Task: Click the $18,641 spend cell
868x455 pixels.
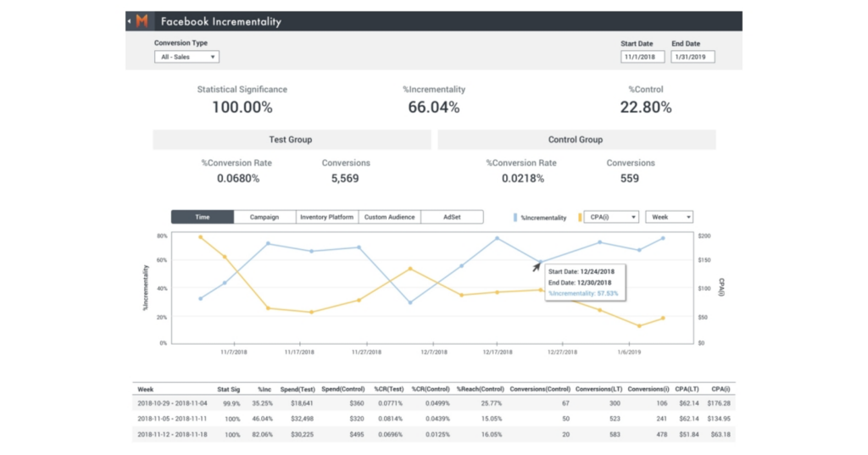Action: [x=302, y=403]
